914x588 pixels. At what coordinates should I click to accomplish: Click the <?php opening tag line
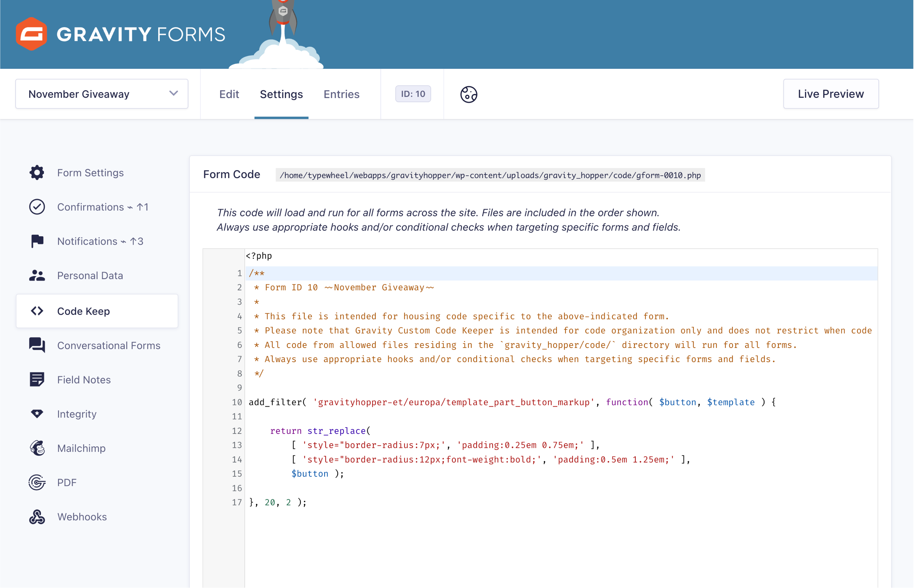pyautogui.click(x=259, y=256)
